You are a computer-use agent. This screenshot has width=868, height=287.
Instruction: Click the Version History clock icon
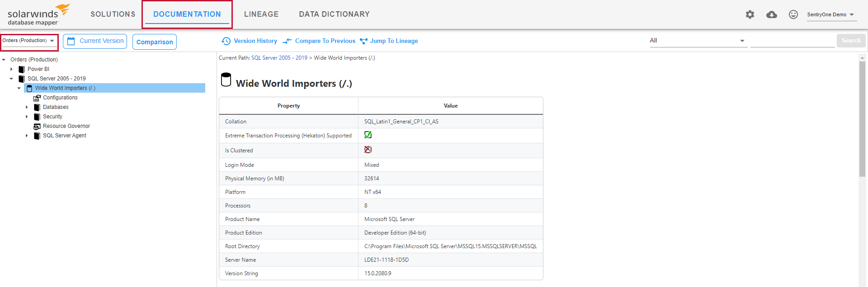coord(226,41)
